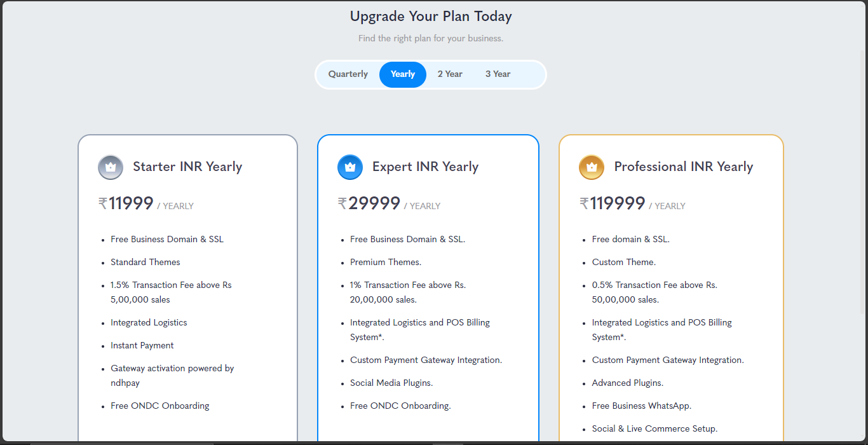Choose the 2 Year billing period

click(x=450, y=74)
